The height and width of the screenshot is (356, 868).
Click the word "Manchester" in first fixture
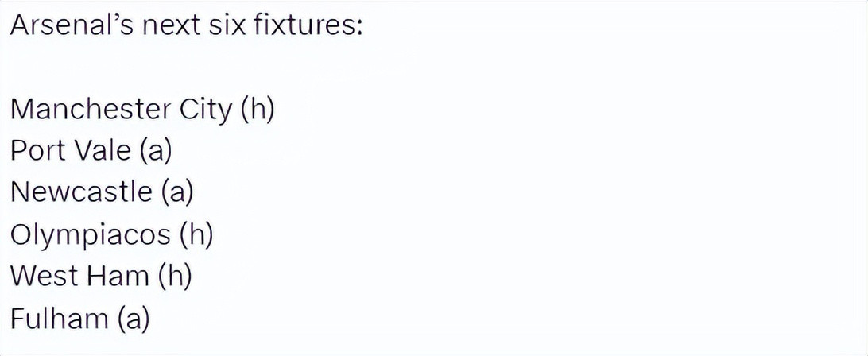pyautogui.click(x=90, y=110)
